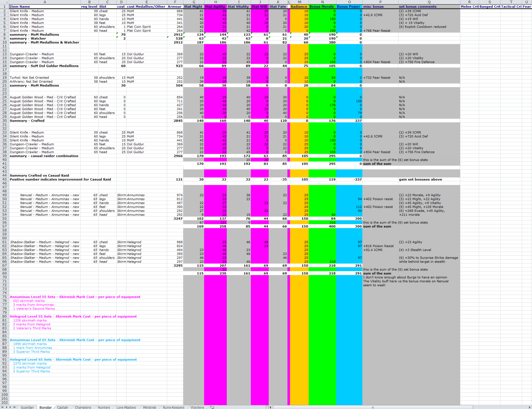Select 'gain set bonuses above' cell

tap(429, 179)
